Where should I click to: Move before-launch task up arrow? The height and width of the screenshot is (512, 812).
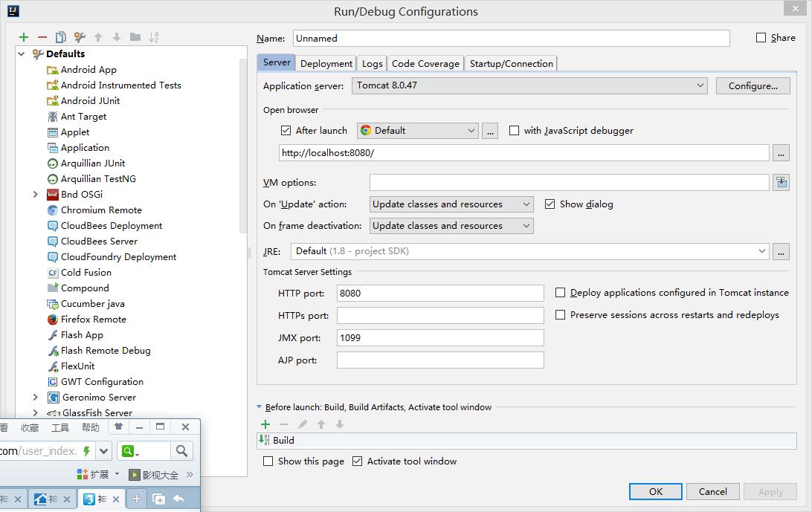pyautogui.click(x=321, y=424)
